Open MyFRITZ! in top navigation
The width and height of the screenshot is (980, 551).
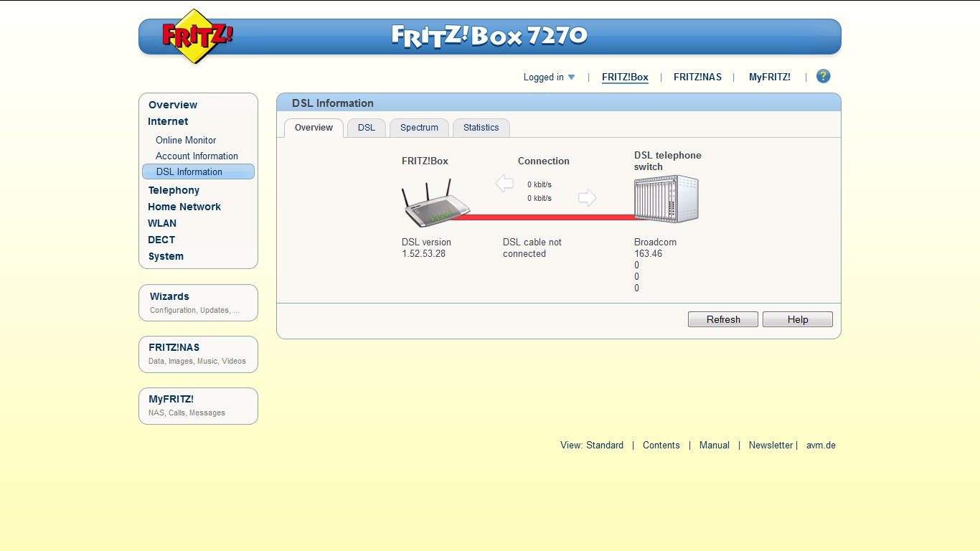pos(770,77)
